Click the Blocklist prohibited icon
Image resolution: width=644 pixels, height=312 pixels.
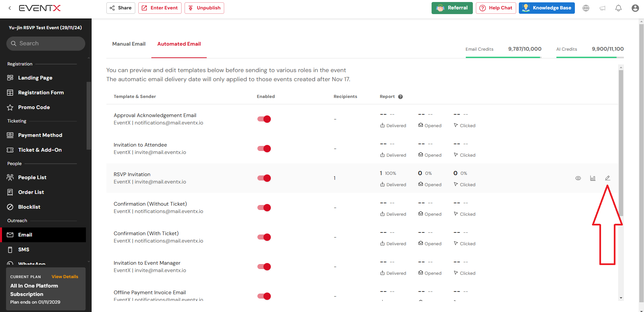pos(10,207)
